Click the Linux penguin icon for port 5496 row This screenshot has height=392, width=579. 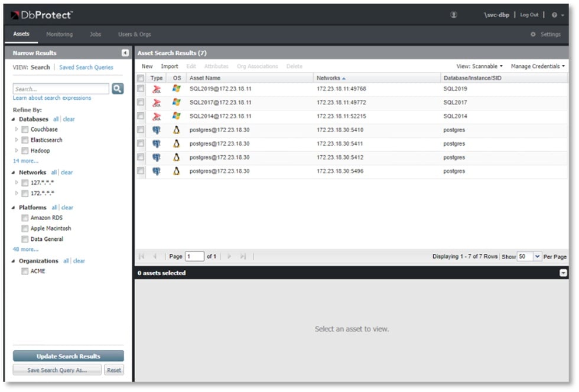(177, 171)
